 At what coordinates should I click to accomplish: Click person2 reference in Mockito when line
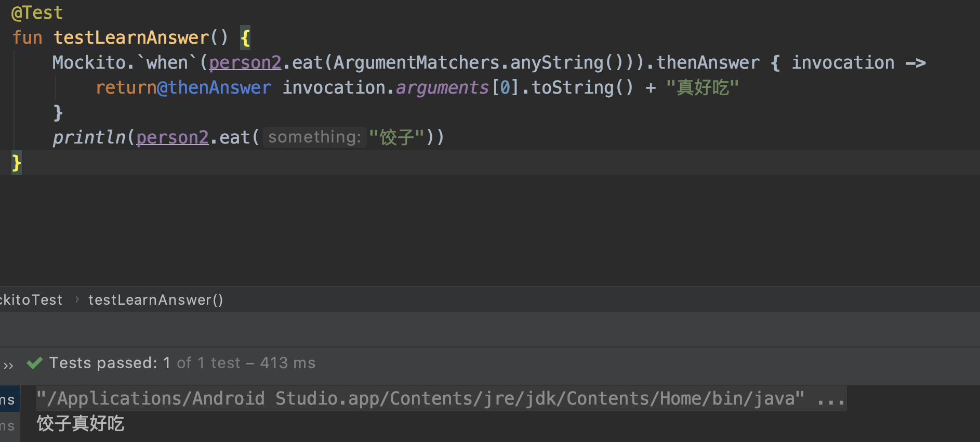(245, 62)
